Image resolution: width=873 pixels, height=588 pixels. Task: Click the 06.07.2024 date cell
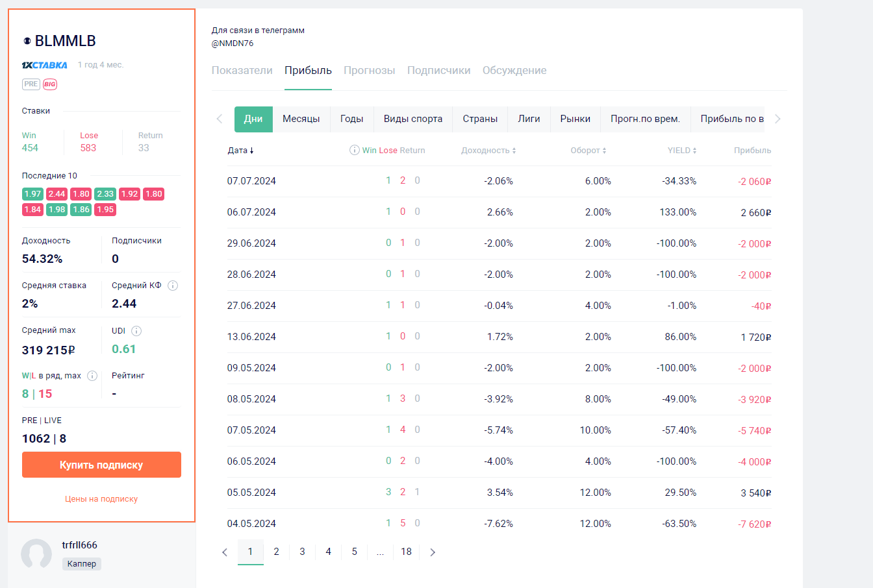[251, 212]
